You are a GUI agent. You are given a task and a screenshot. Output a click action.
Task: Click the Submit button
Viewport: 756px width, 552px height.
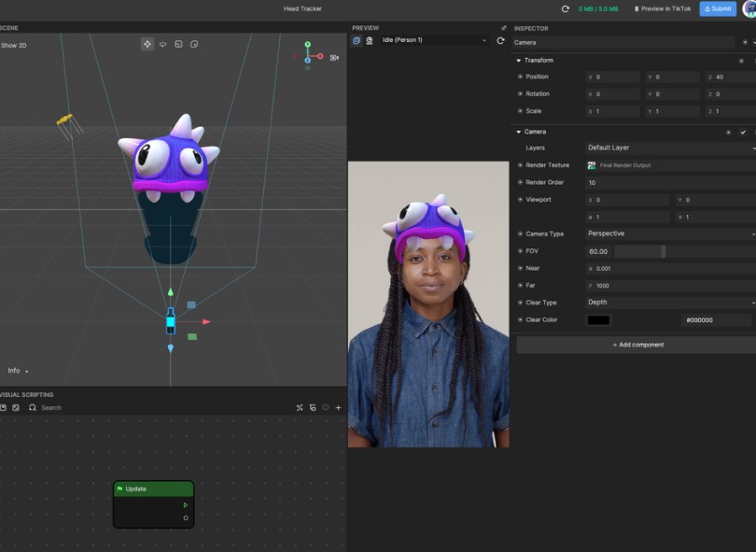718,8
